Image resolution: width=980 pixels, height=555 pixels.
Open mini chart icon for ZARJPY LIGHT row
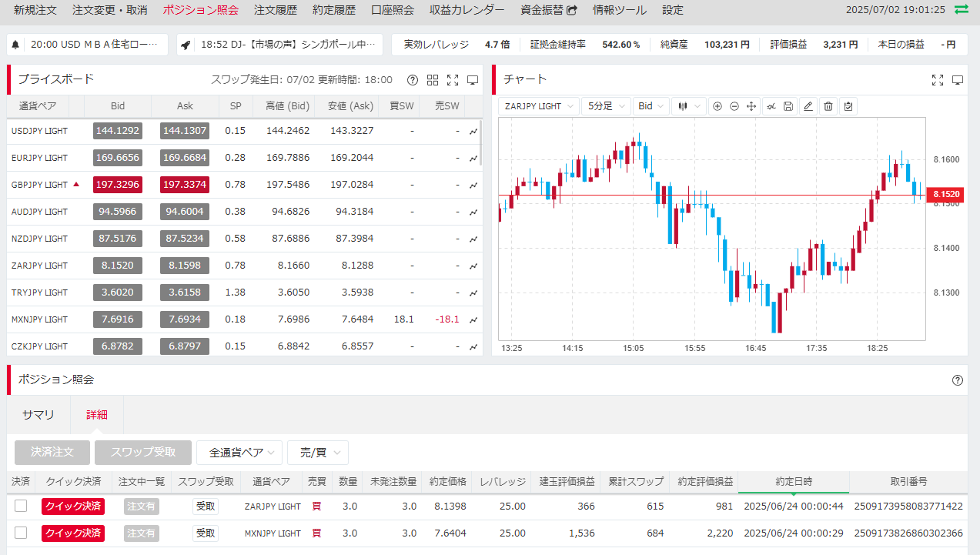473,266
